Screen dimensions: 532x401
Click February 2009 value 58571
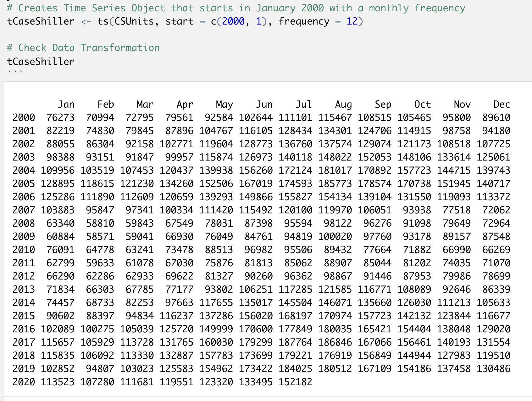click(x=100, y=236)
